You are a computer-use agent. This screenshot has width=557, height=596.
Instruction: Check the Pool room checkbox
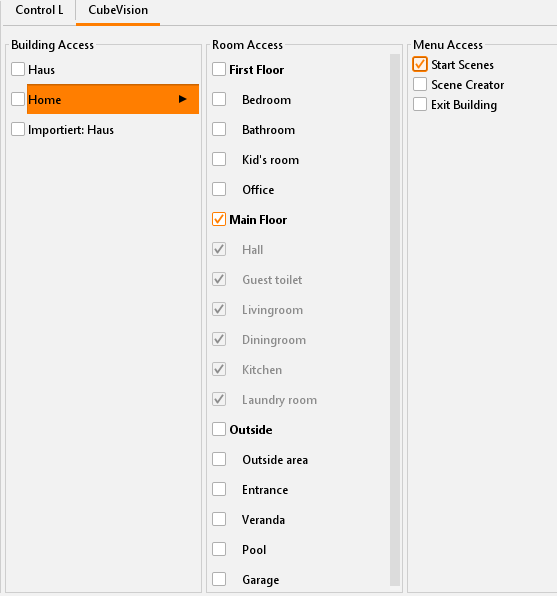[x=219, y=549]
